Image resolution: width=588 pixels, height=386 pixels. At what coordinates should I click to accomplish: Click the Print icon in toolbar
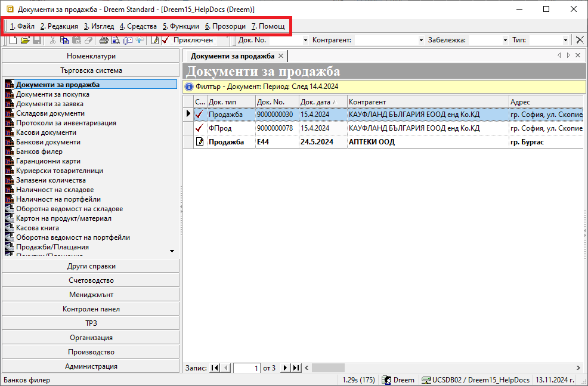[103, 40]
